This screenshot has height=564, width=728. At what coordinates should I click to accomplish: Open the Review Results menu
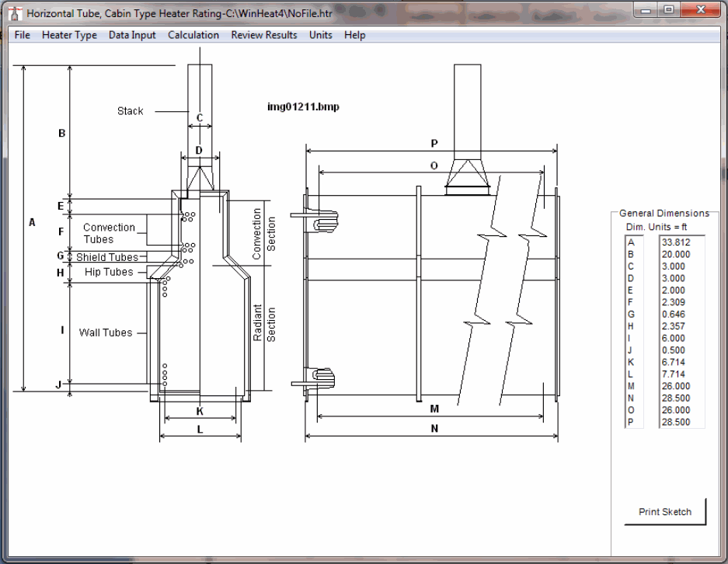click(x=263, y=35)
